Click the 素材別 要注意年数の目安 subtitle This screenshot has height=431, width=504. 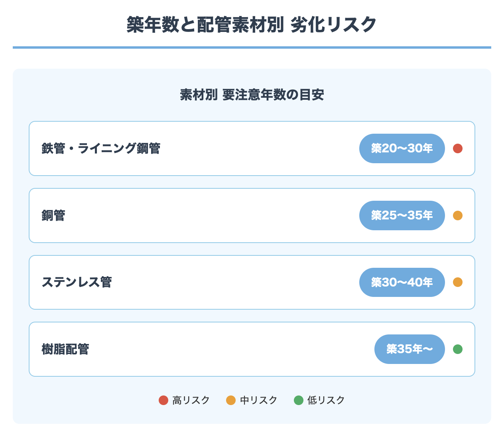[x=252, y=95]
